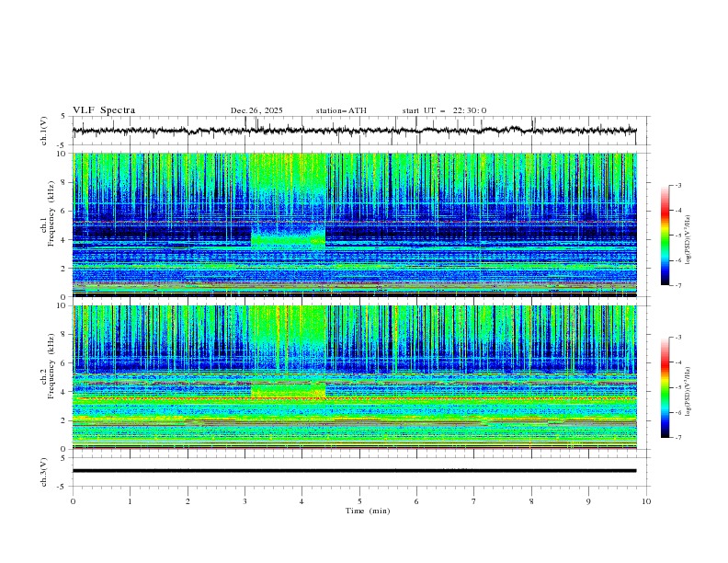This screenshot has width=728, height=563.
Task: Click the date 'Dec. 26, 2025'
Action: pos(256,110)
